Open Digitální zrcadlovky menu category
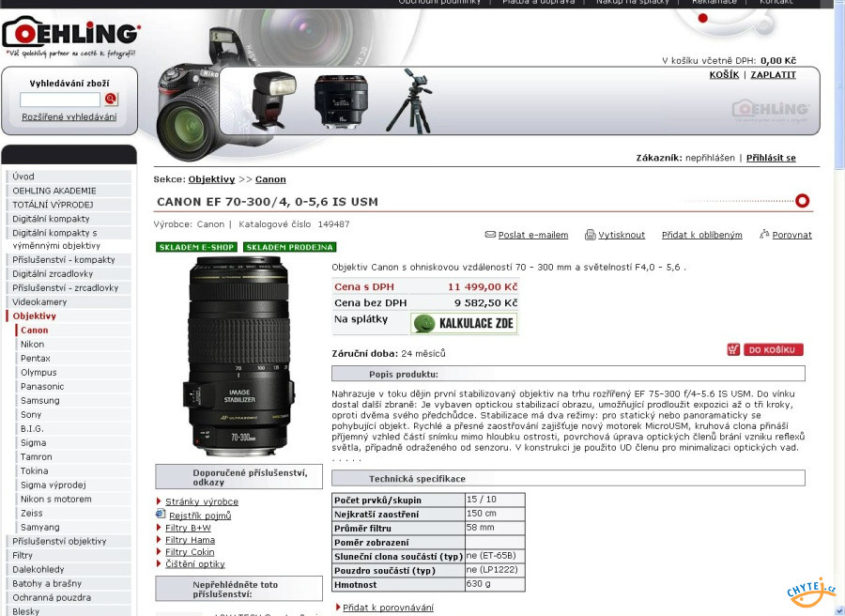 coord(53,274)
